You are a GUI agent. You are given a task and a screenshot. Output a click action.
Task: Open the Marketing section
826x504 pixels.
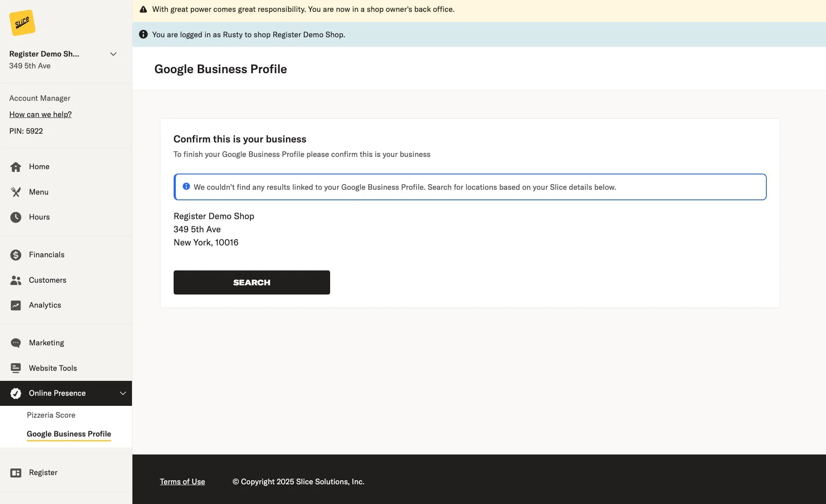click(66, 343)
